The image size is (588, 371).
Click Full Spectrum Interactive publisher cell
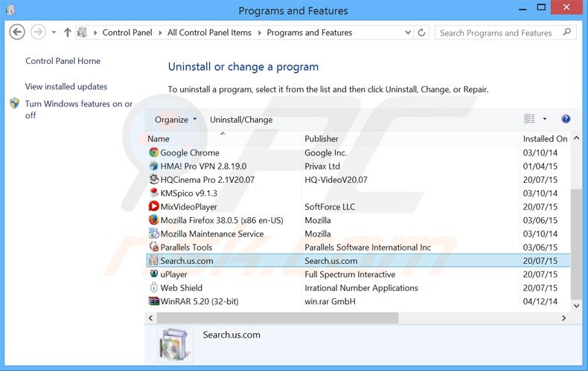(350, 274)
